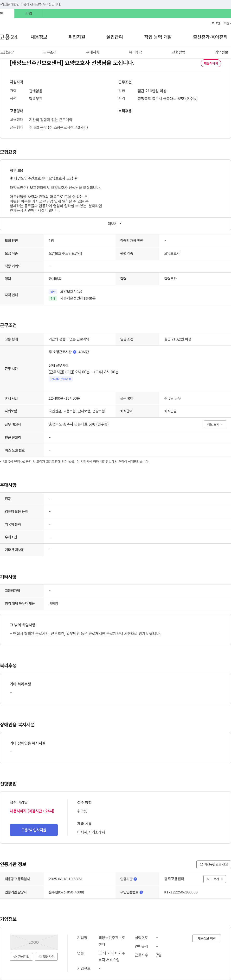Jump to 기업정보 section tab
Viewport: 231px width, 980px height.
click(221, 52)
